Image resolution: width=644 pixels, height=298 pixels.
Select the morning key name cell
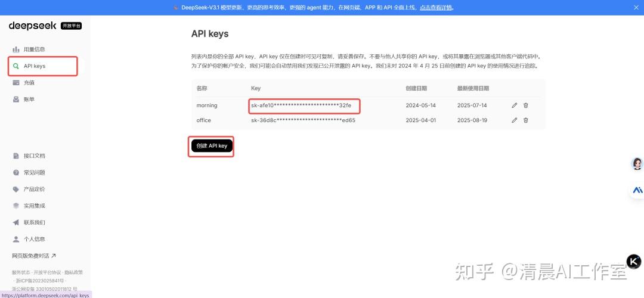[x=206, y=105]
